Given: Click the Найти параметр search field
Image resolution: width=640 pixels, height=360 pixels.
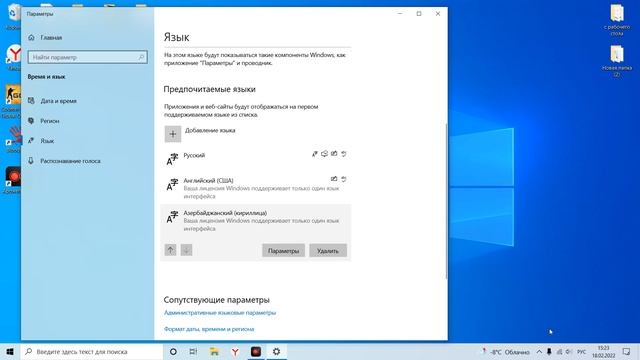Looking at the screenshot, I should coord(87,57).
